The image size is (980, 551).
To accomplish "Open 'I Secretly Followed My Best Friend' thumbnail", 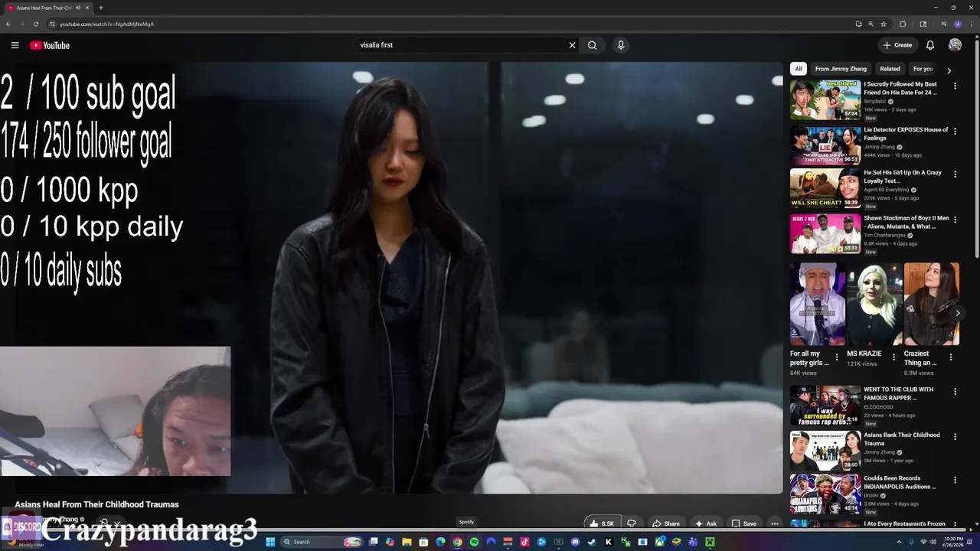I will click(825, 99).
